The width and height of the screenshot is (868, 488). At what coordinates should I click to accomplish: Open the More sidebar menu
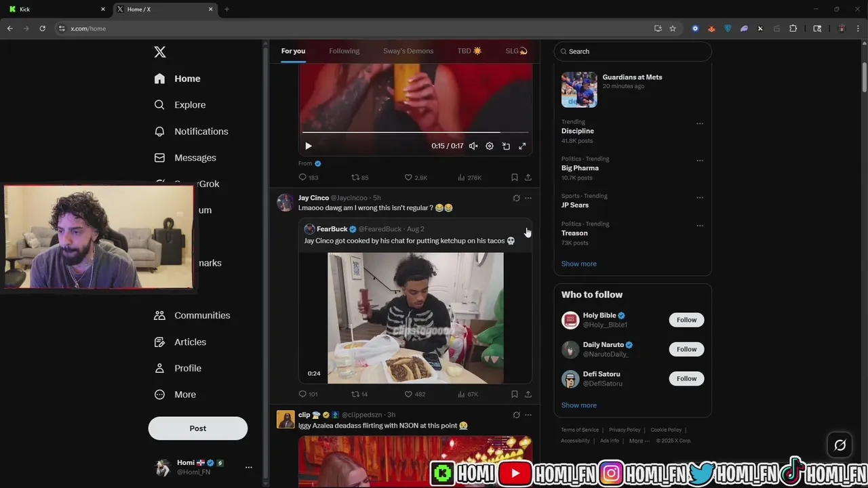[175, 394]
